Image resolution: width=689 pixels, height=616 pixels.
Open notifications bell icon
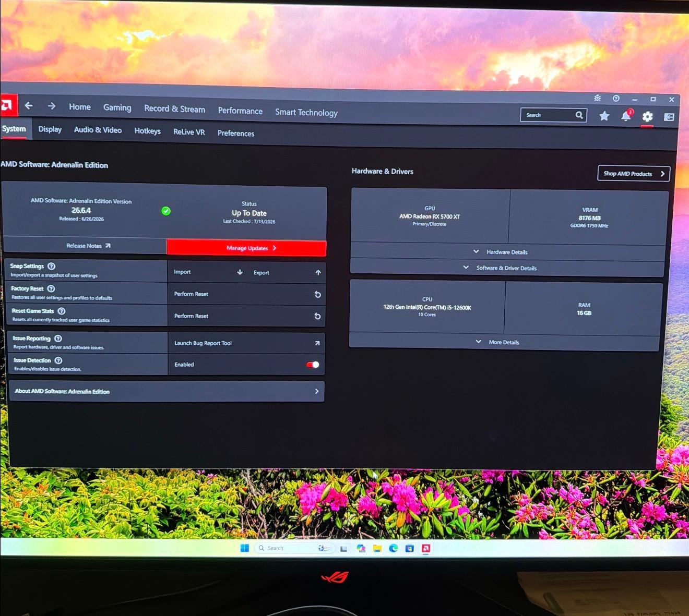tap(626, 116)
